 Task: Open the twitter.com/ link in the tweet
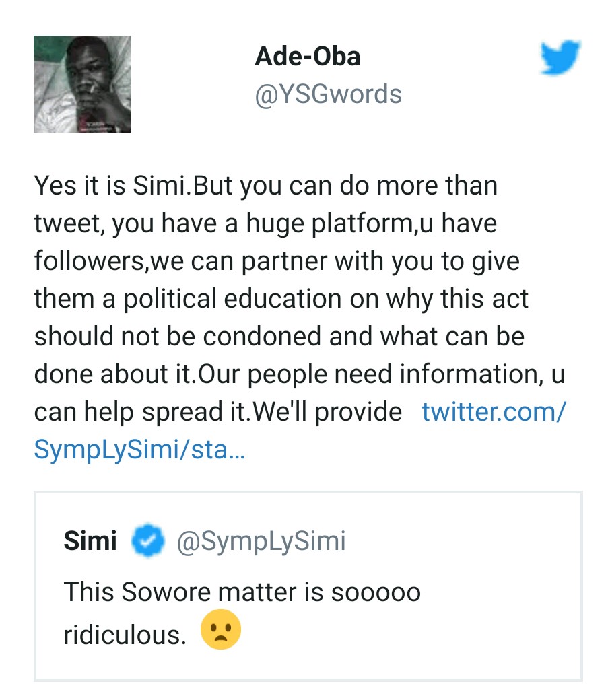pos(494,411)
